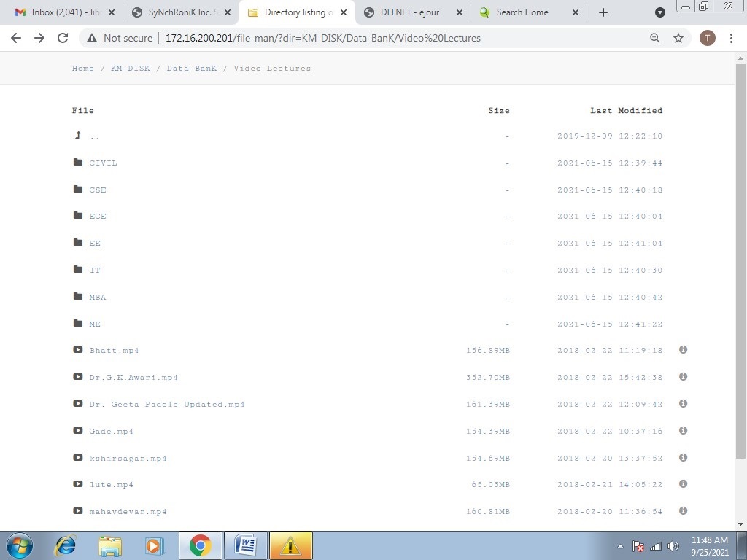
Task: Click the parent directory up-arrow icon
Action: click(x=78, y=135)
